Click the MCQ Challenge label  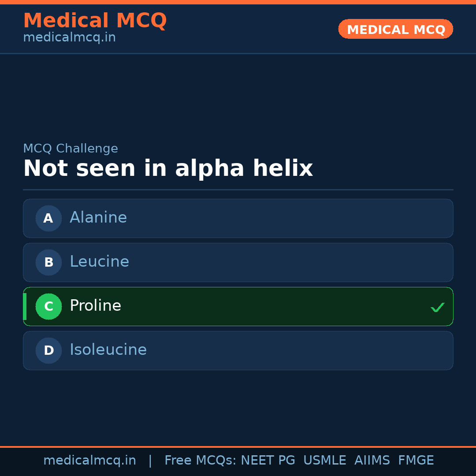tap(71, 149)
